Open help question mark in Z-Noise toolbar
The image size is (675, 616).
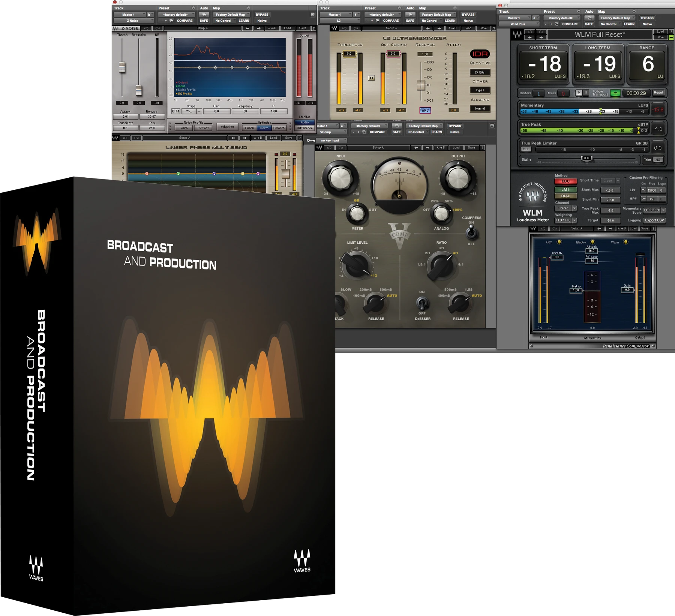[x=313, y=28]
